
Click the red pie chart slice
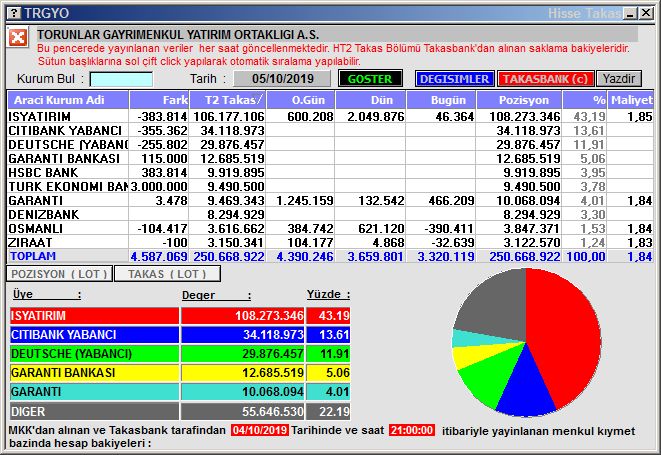tap(565, 333)
